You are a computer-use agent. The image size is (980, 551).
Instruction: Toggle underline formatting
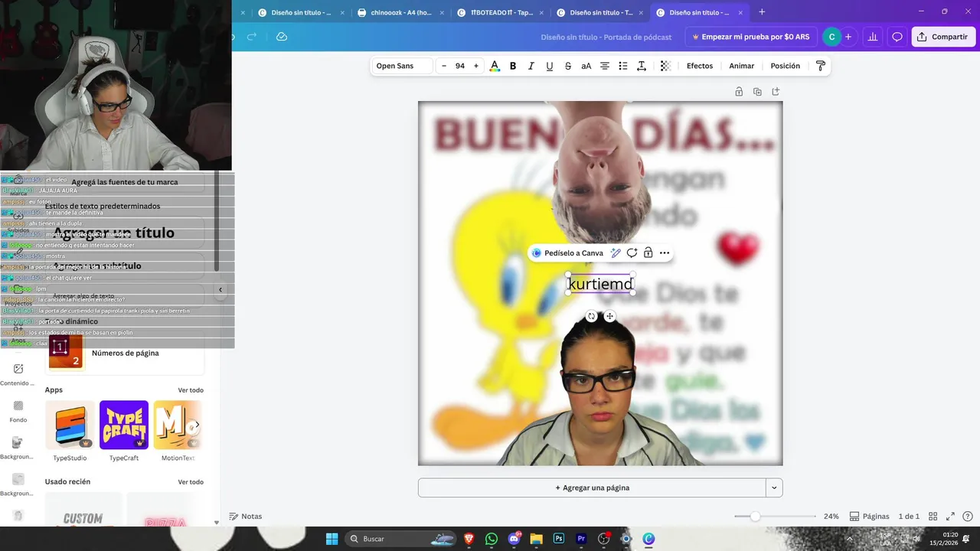[x=550, y=66]
